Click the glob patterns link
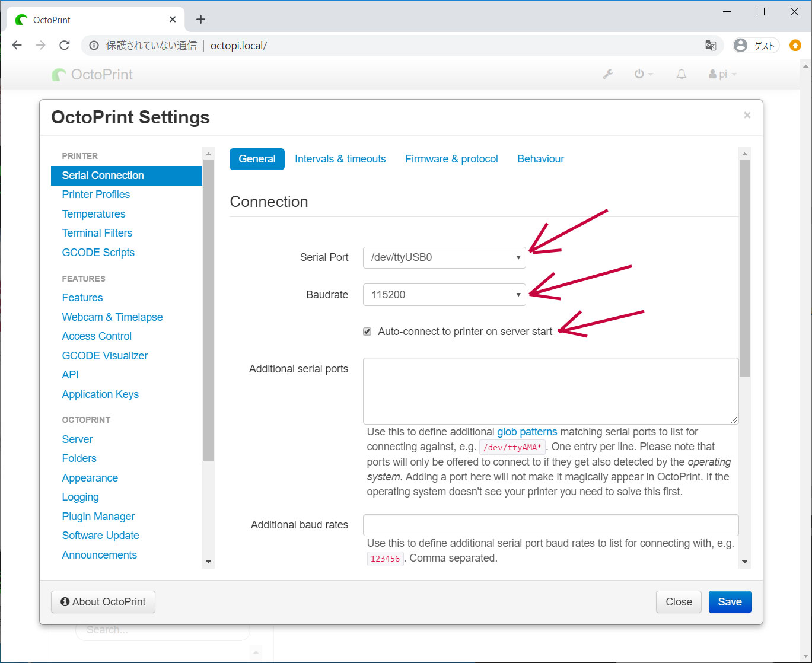The width and height of the screenshot is (812, 663). click(x=527, y=432)
